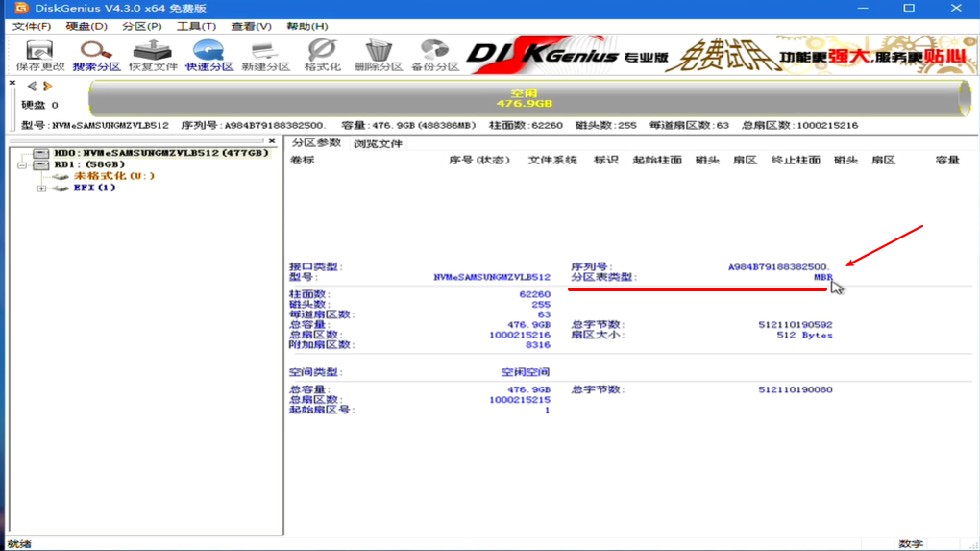Click the total bytes 512110190592 value
Image resolution: width=980 pixels, height=551 pixels.
click(x=795, y=325)
